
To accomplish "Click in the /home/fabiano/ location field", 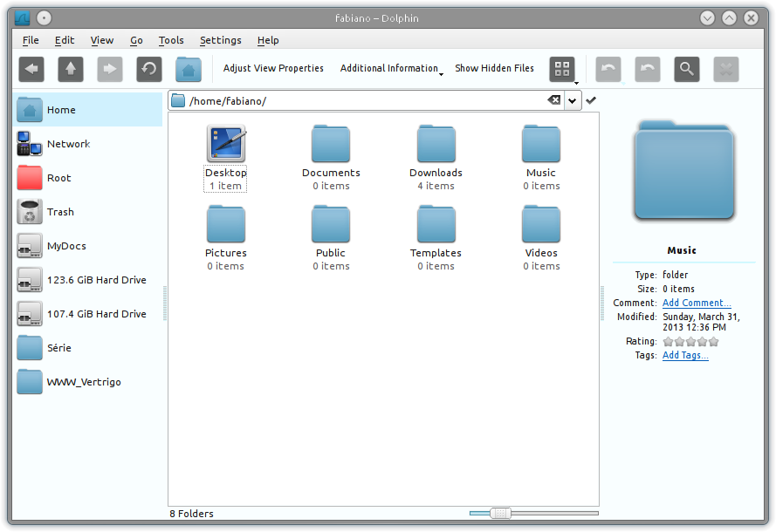I will (367, 101).
